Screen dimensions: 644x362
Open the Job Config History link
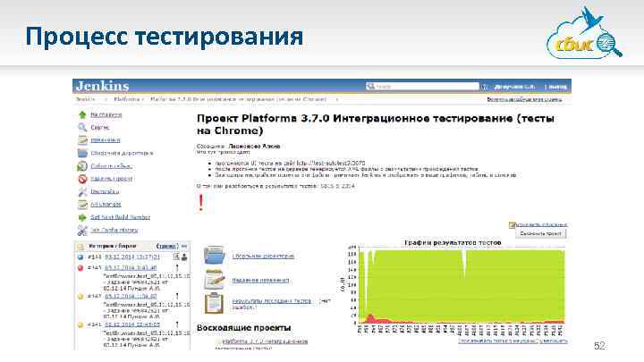click(x=114, y=231)
